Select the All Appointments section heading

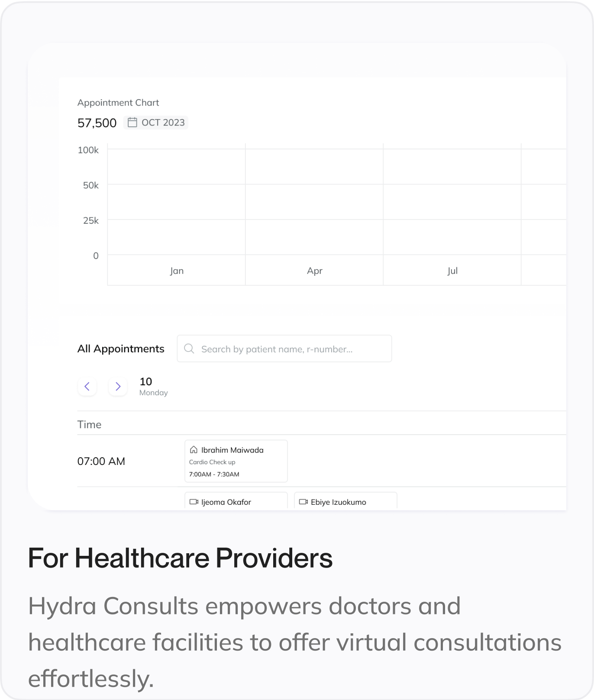click(x=121, y=348)
